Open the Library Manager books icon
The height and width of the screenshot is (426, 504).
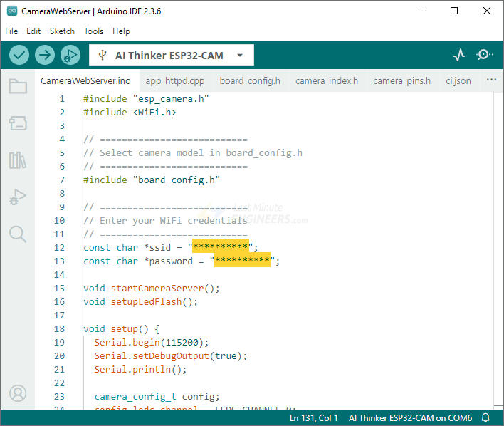[x=18, y=160]
